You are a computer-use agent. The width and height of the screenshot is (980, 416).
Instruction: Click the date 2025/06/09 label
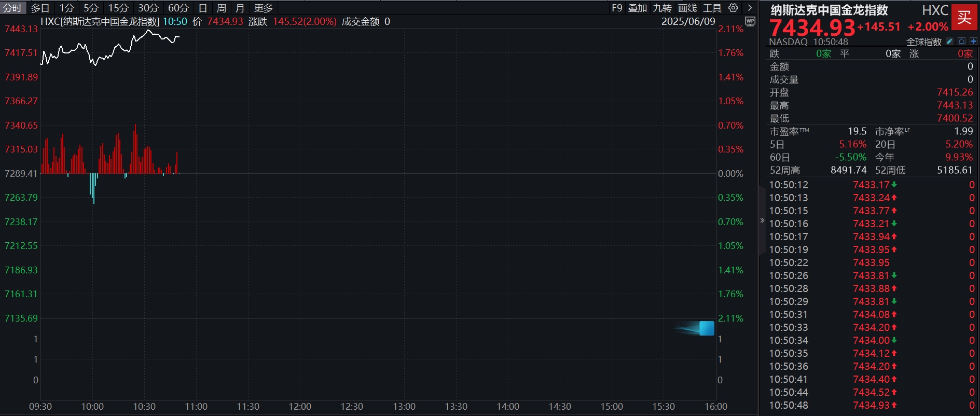pyautogui.click(x=688, y=21)
